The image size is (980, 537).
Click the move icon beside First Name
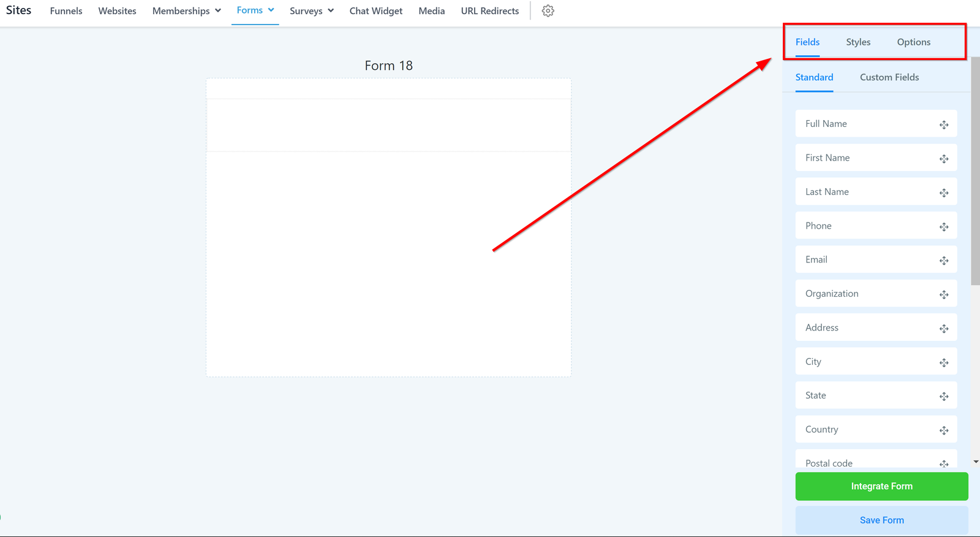(944, 159)
